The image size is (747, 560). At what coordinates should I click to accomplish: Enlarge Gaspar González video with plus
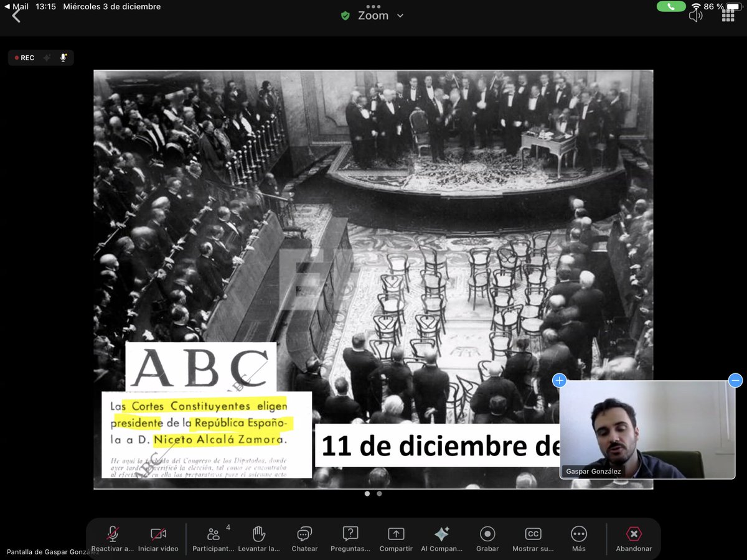(x=560, y=380)
